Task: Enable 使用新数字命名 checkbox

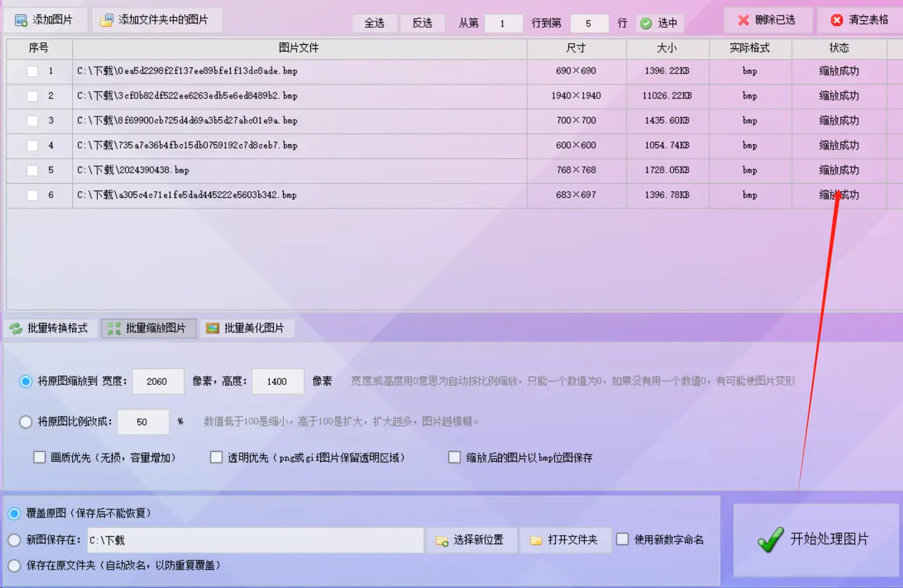Action: coord(623,539)
